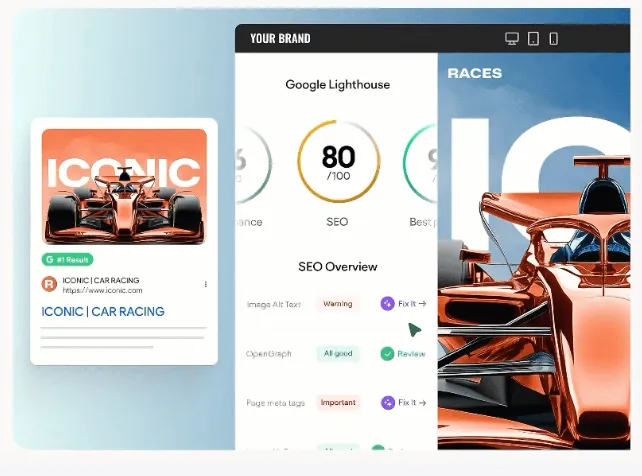Click the SEO Overview heading
Screen dimensions: 642x476
[338, 267]
